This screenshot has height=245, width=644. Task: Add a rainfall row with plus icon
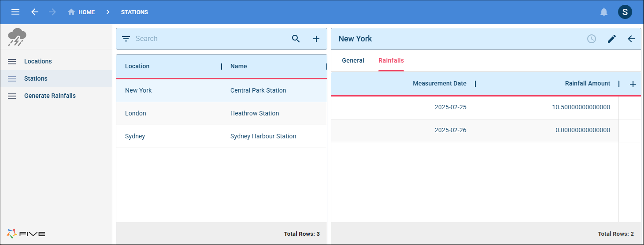(x=633, y=84)
